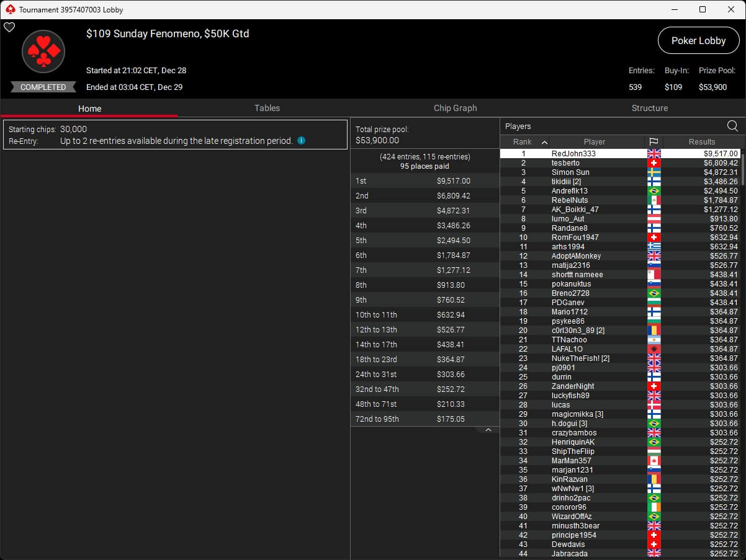
Task: Switch to the Structure tab
Action: pyautogui.click(x=649, y=108)
